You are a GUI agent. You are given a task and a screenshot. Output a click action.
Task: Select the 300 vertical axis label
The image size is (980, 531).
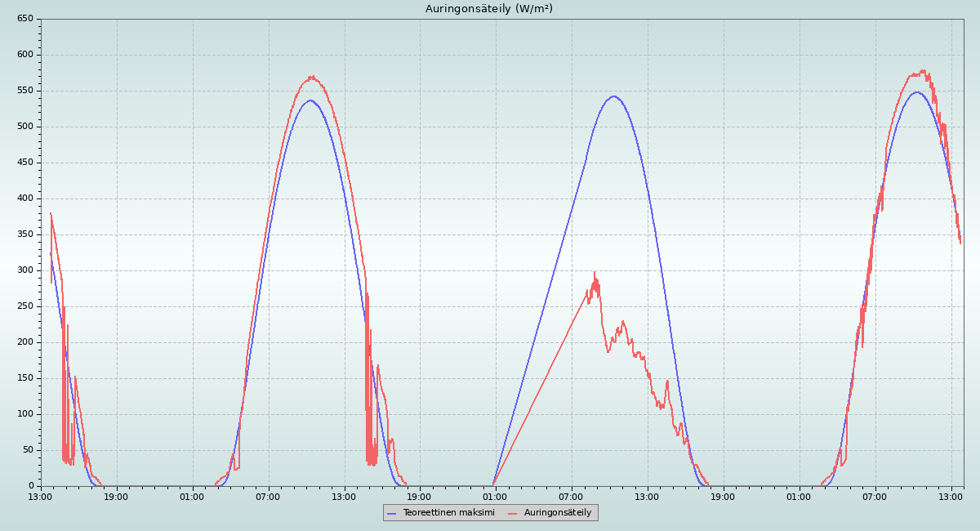[x=24, y=270]
